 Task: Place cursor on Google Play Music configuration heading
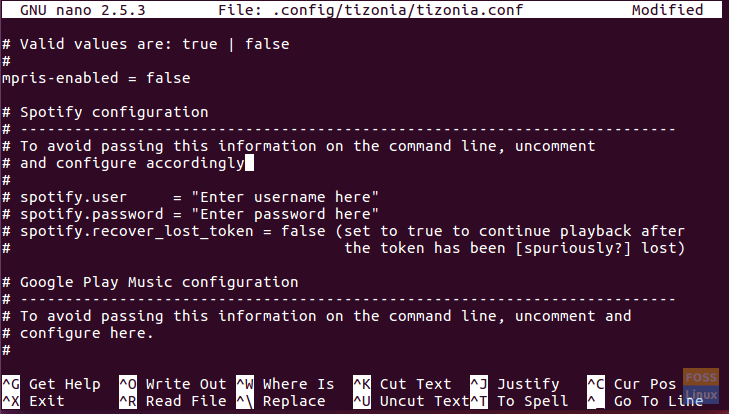(x=159, y=282)
